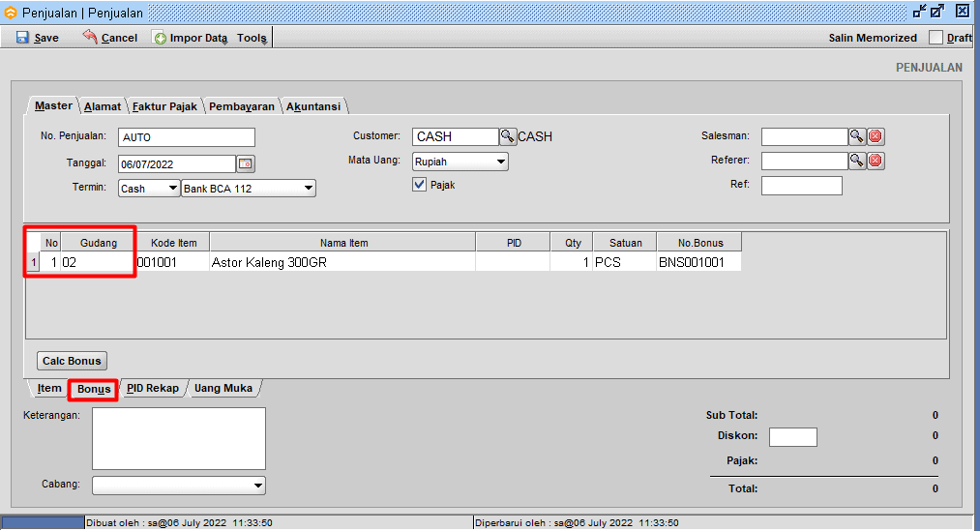Click the Gudang column header
This screenshot has width=980, height=531.
(98, 243)
